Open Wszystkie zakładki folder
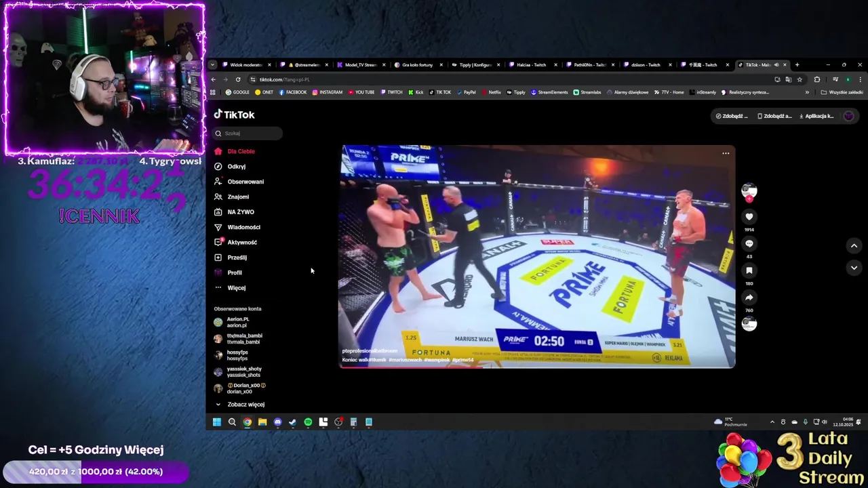 [x=842, y=92]
